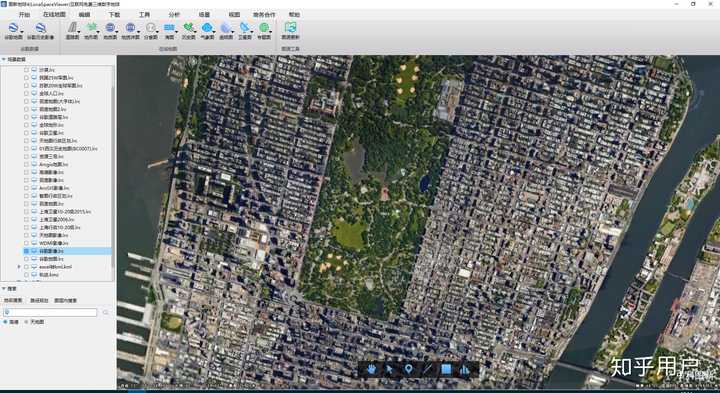Click the 路径规划 search tab button
This screenshot has height=393, width=720.
39,300
